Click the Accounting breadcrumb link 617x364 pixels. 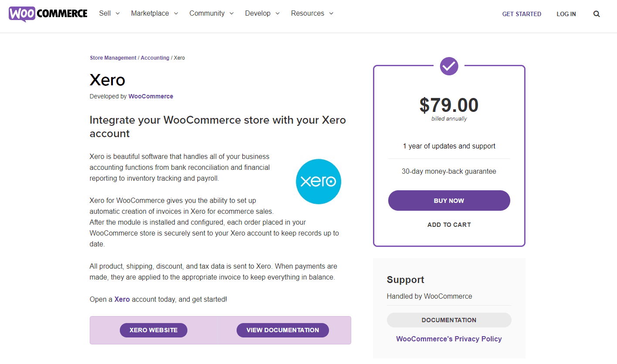155,57
